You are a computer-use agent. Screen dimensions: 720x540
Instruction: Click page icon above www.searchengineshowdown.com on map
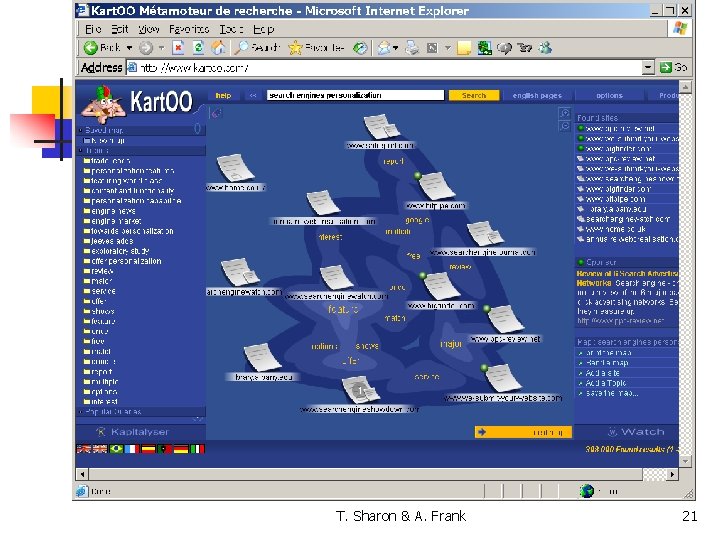[360, 390]
